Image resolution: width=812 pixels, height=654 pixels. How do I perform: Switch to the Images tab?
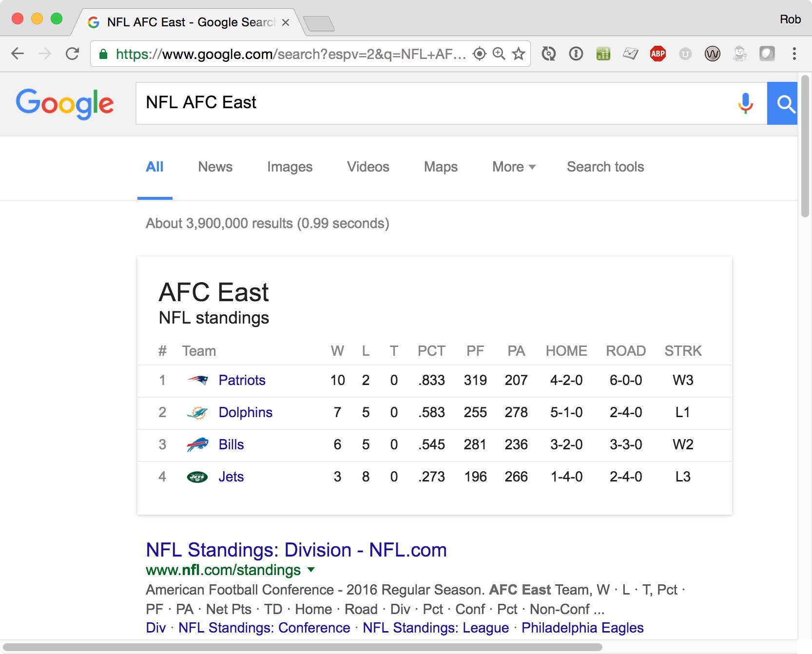pos(290,167)
